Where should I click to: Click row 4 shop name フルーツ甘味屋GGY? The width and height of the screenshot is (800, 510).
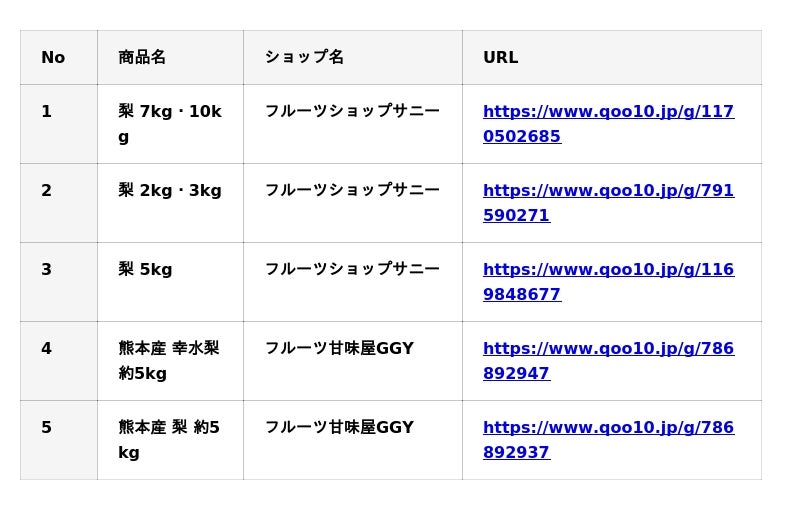click(339, 349)
